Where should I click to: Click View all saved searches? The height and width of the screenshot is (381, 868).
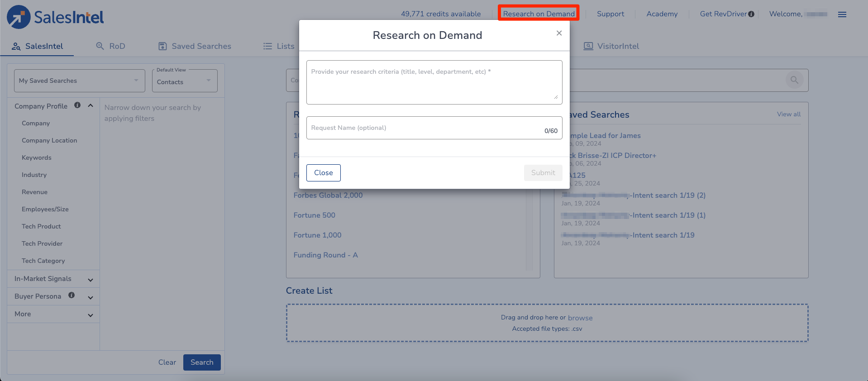[x=789, y=114]
